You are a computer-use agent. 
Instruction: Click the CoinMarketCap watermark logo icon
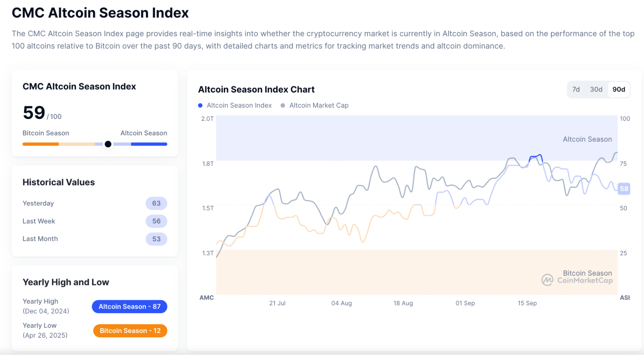point(547,280)
